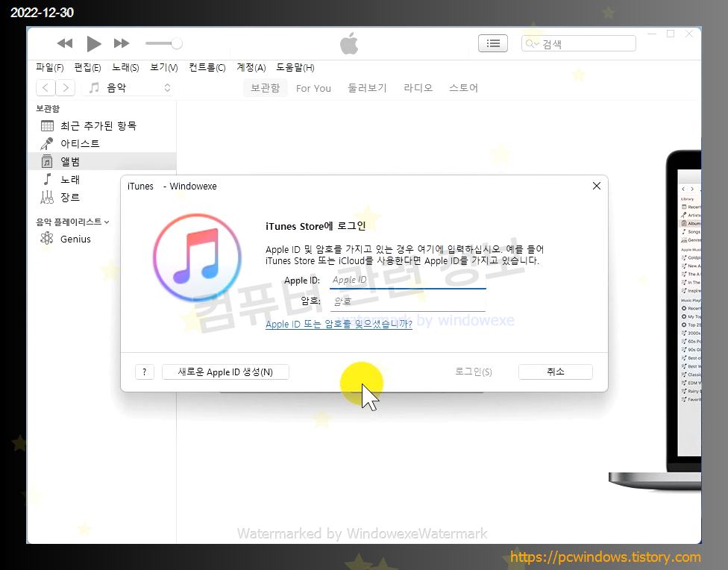This screenshot has width=728, height=570.
Task: Click the album icon
Action: point(47,161)
